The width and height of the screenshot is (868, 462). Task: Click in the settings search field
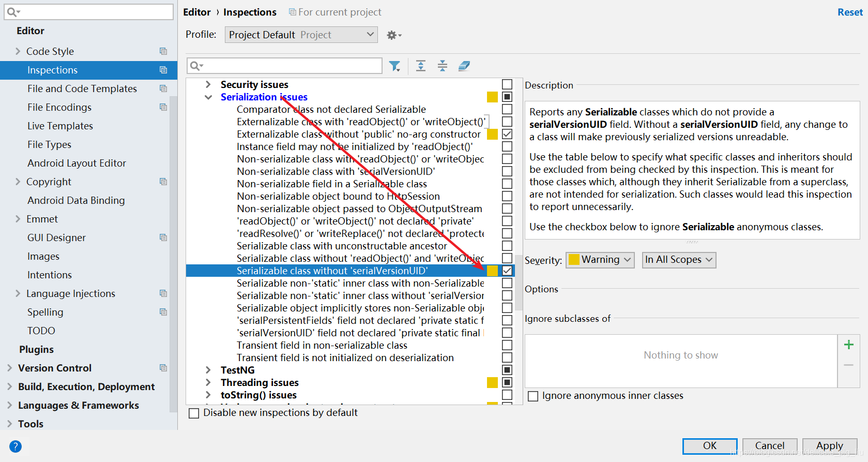point(89,12)
